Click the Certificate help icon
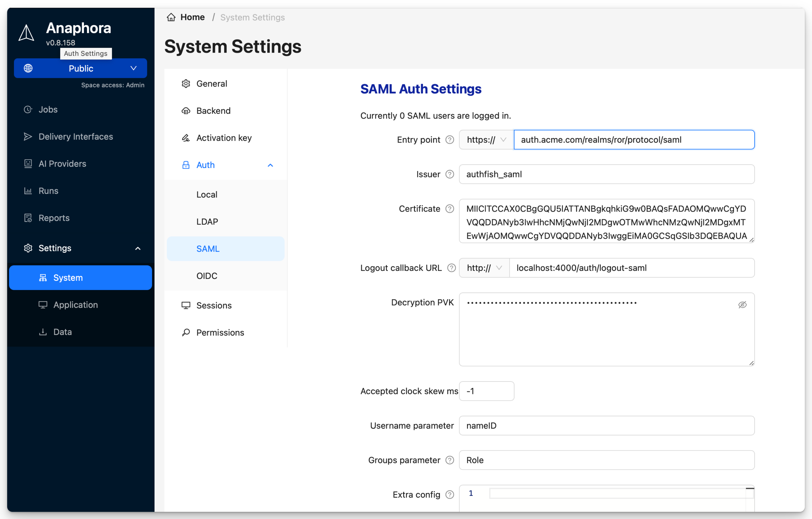The image size is (812, 519). (449, 209)
